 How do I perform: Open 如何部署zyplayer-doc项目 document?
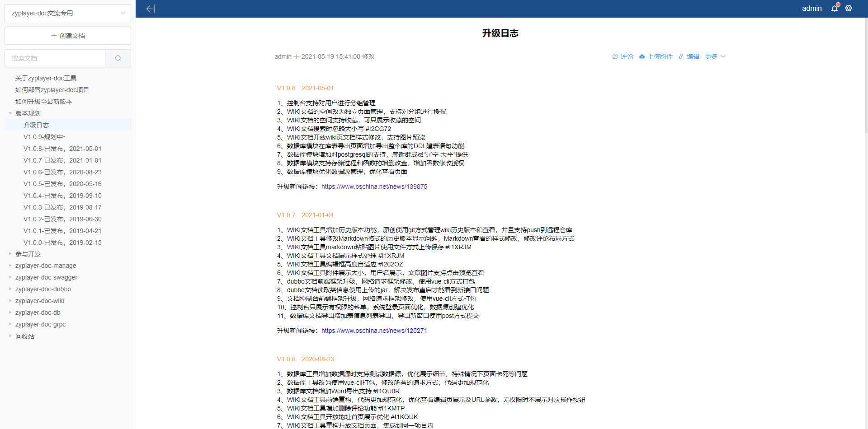pyautogui.click(x=52, y=90)
